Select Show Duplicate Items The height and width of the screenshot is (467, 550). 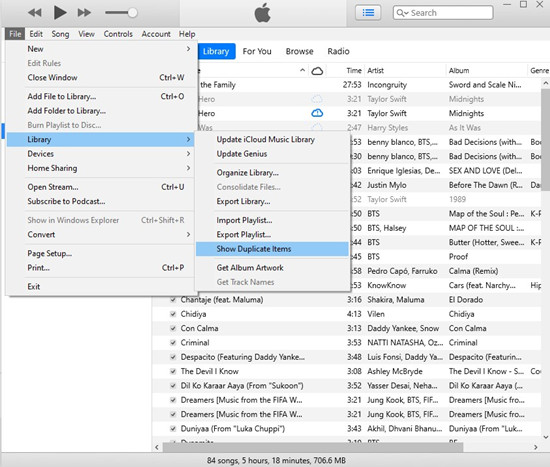click(272, 249)
